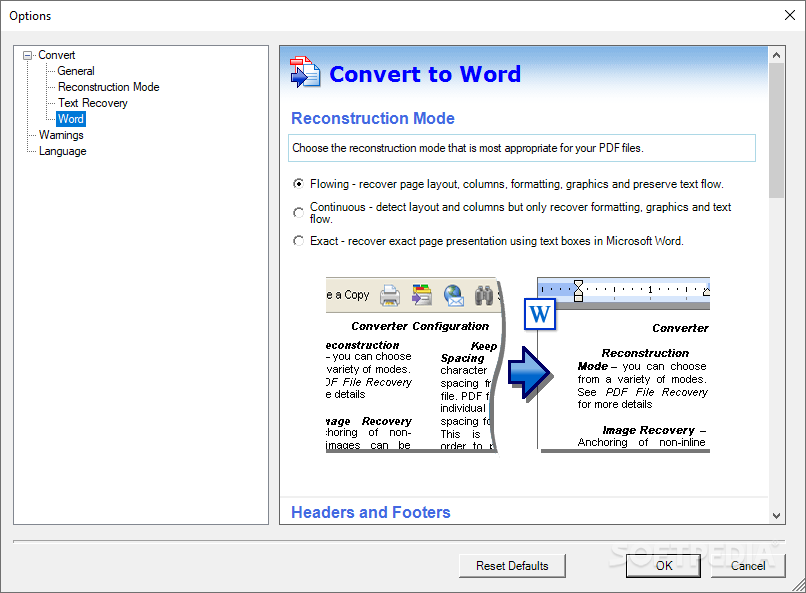Click the Word 'W' icon in preview
The height and width of the screenshot is (593, 806).
540,314
